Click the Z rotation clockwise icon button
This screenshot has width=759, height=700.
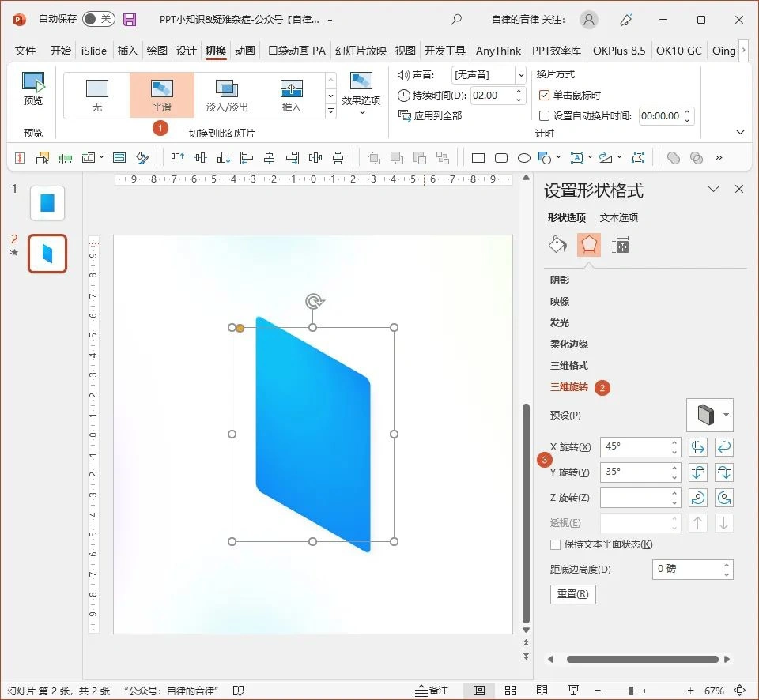click(x=698, y=498)
